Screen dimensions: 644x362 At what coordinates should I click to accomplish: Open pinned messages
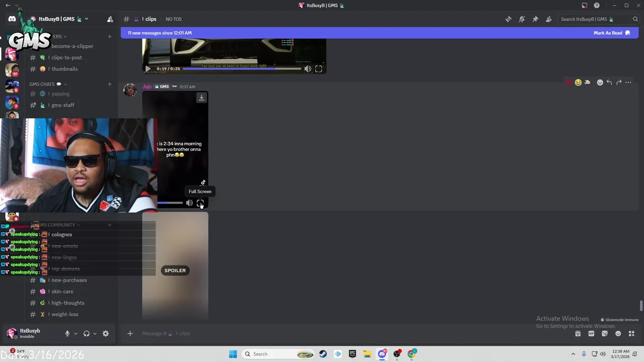point(535,19)
